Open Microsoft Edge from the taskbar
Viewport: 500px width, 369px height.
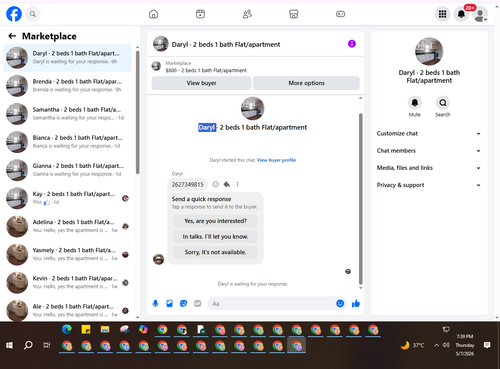[67, 330]
